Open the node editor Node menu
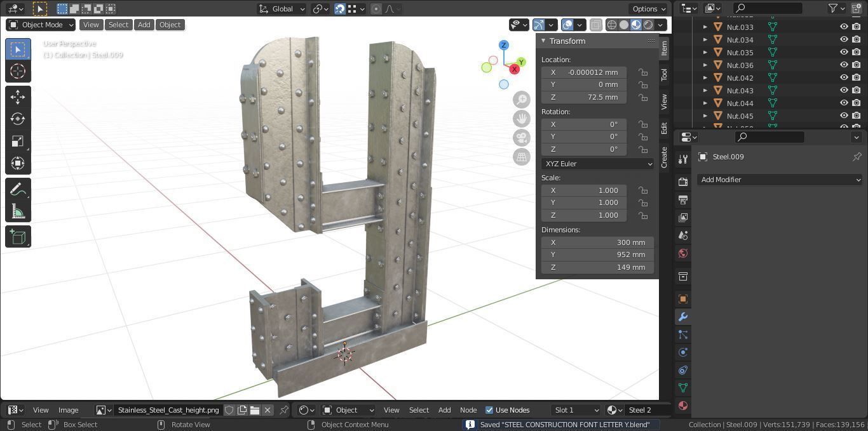The image size is (868, 431). tap(468, 410)
